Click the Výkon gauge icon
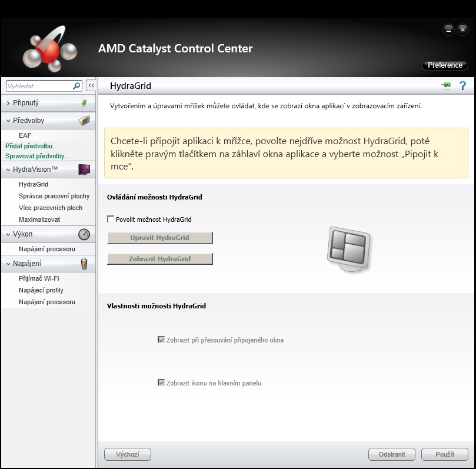476x469 pixels. tap(84, 234)
